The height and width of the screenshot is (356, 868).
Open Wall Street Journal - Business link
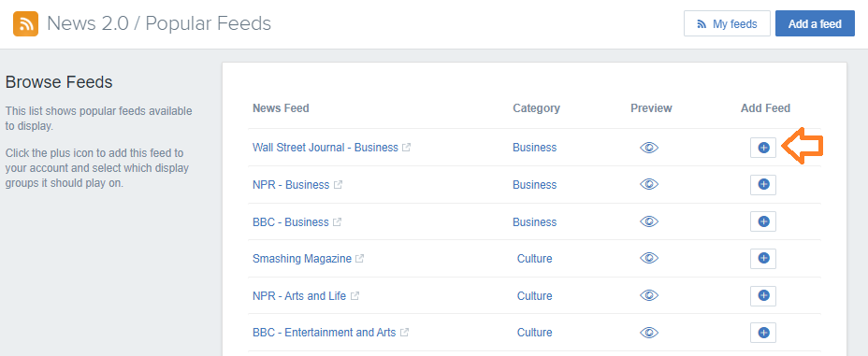pyautogui.click(x=325, y=148)
